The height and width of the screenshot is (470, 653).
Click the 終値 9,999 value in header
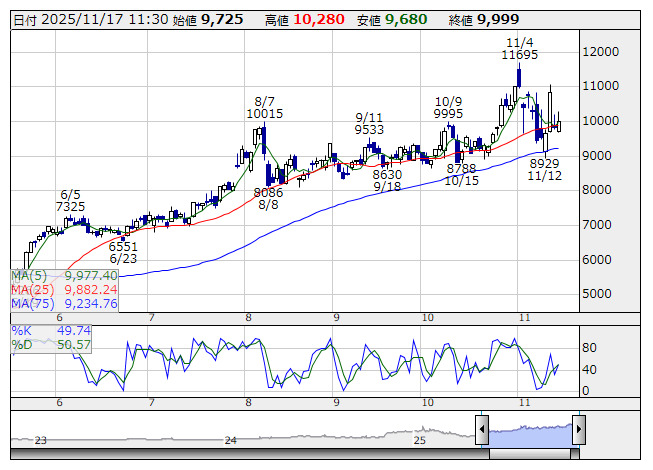(497, 19)
